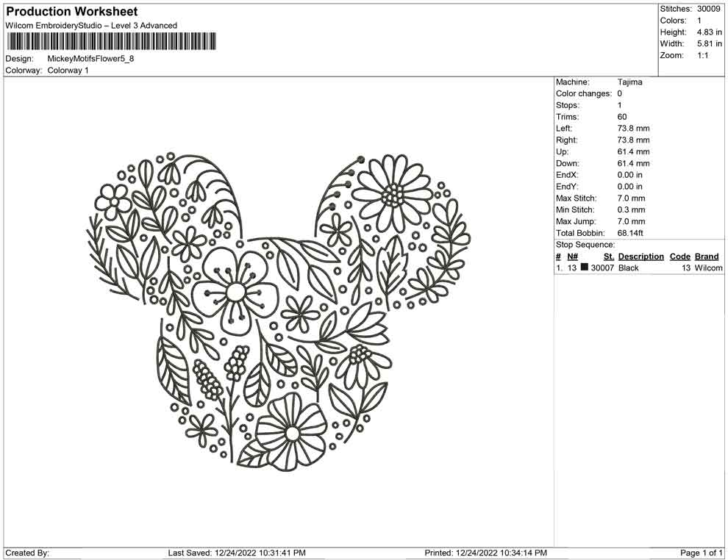Click the N# column header
The height and width of the screenshot is (560, 728).
[x=572, y=256]
